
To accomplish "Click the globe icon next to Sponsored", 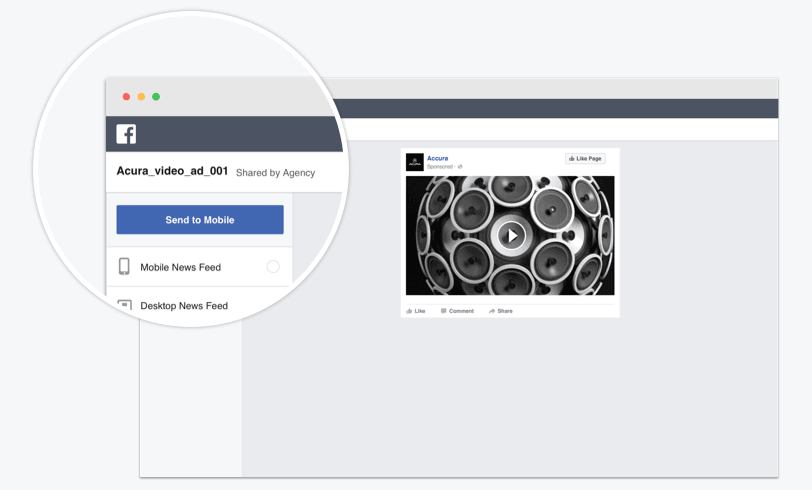I will coord(460,167).
